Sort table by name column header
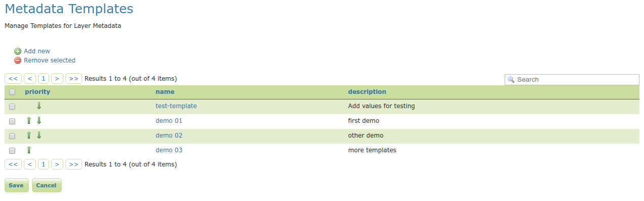 [x=165, y=92]
